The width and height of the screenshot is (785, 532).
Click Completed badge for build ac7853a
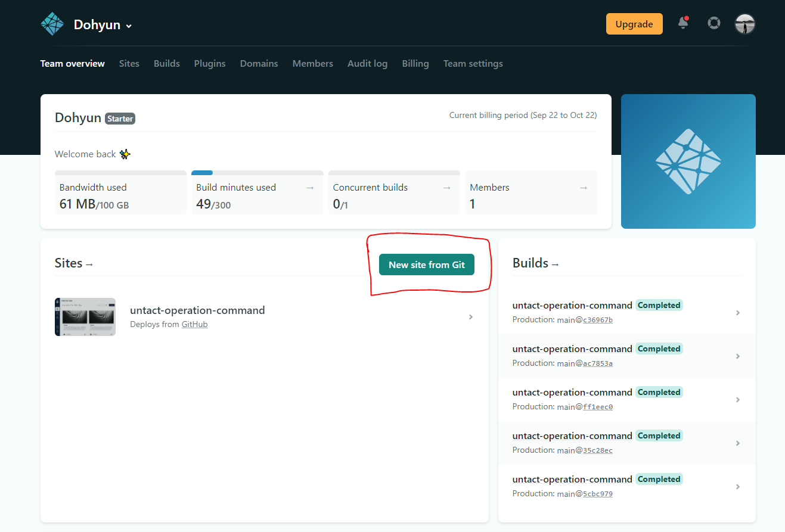tap(659, 349)
